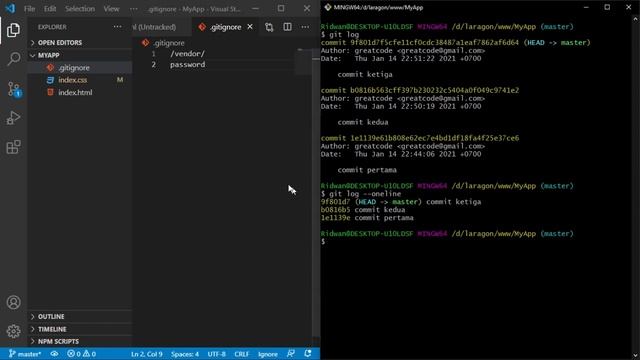Open the File menu

tap(29, 9)
